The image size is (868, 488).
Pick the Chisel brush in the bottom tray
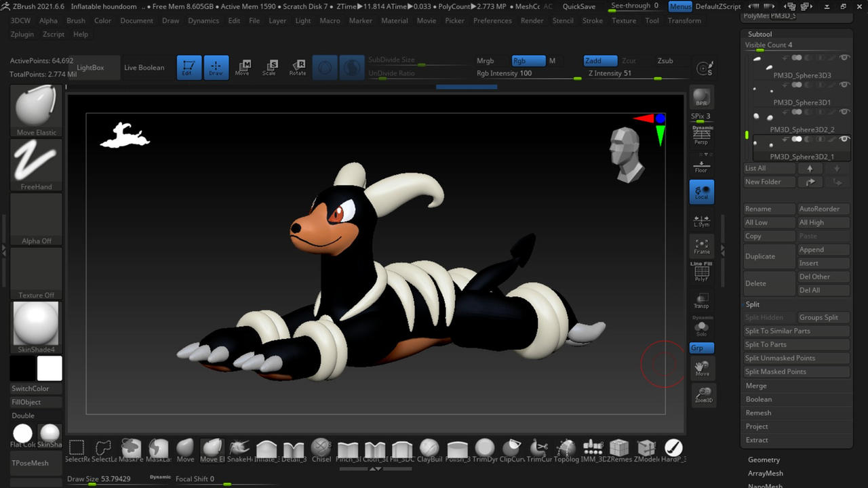[321, 449]
